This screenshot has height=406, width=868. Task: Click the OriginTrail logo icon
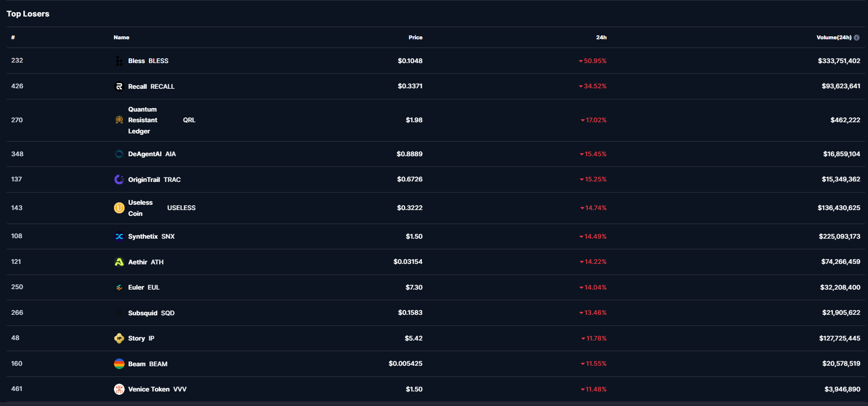(119, 179)
